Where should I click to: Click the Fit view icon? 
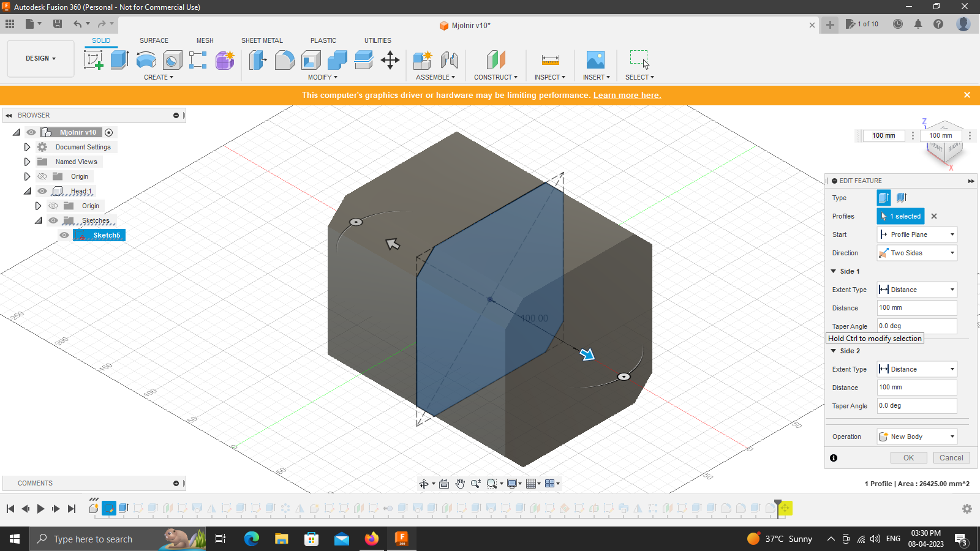[x=492, y=483]
